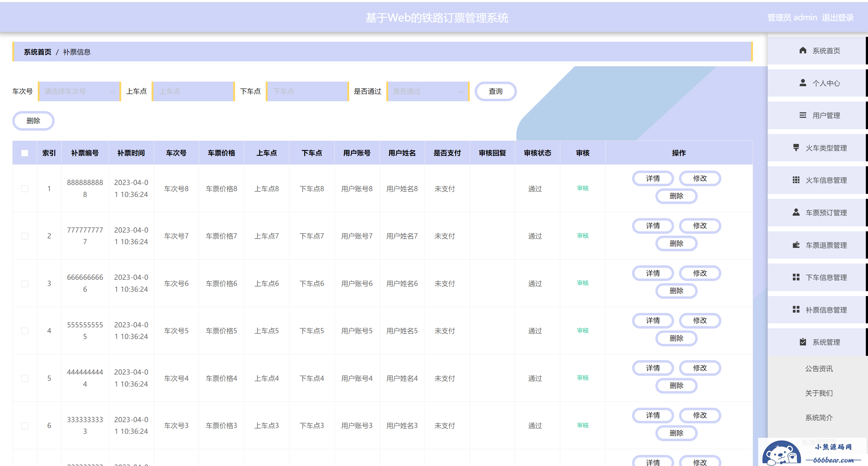Click the batch 删除 button above table

click(x=33, y=121)
